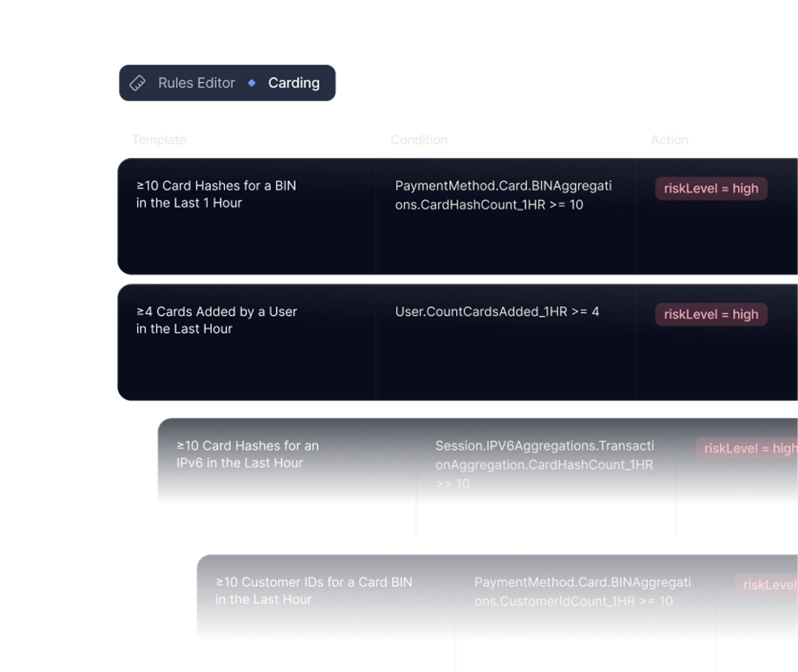Click riskLevel = high tag in BIN row
This screenshot has height=672, width=798.
click(711, 189)
